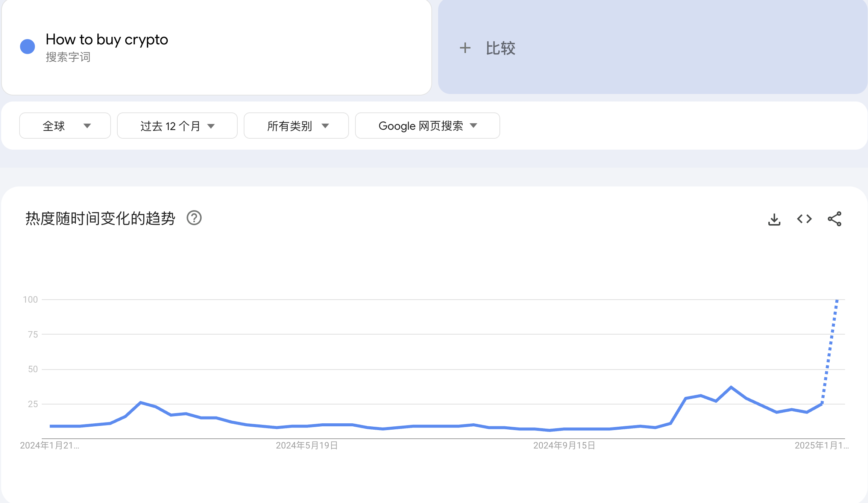Click the plus icon in the 比较 box
868x503 pixels.
tap(465, 48)
